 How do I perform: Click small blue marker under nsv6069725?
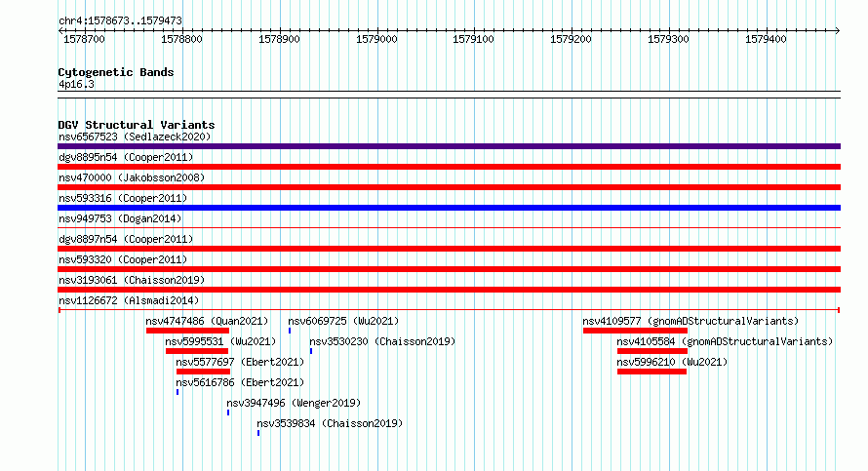(x=290, y=331)
